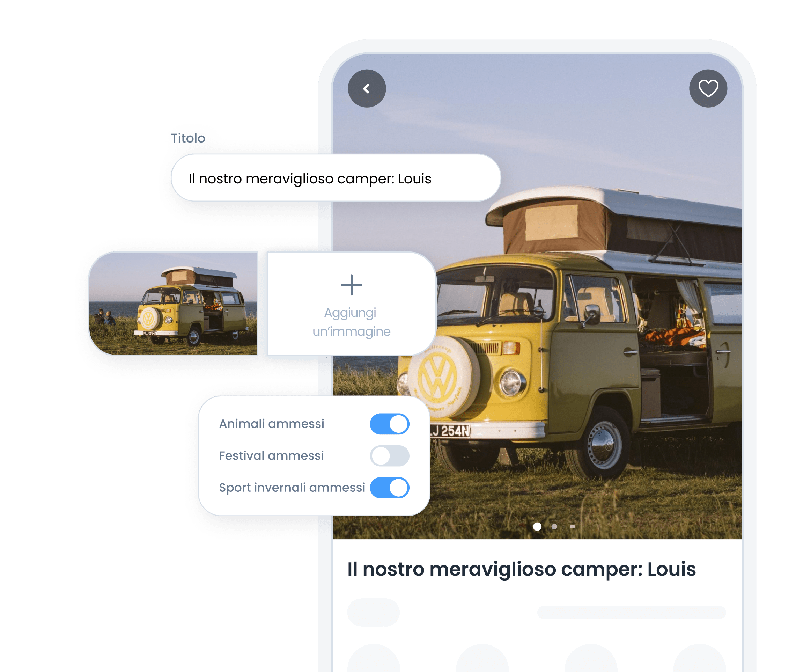Click the back chevron button
This screenshot has width=796, height=672.
(367, 88)
